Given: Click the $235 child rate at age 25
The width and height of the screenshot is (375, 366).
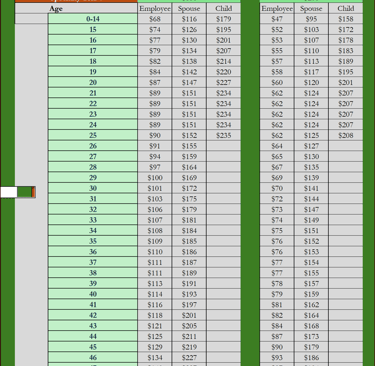Looking at the screenshot, I should pyautogui.click(x=224, y=135).
